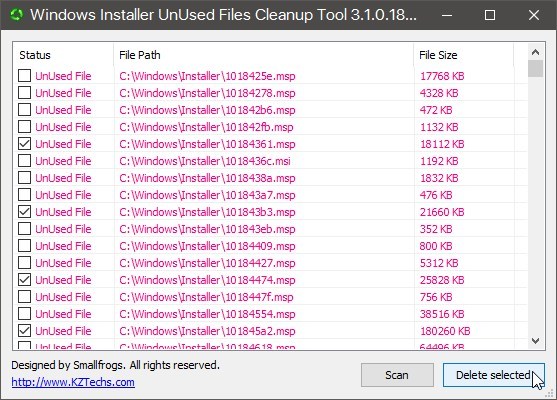Uncheck the 101845a2.msp checkbox

coord(25,331)
